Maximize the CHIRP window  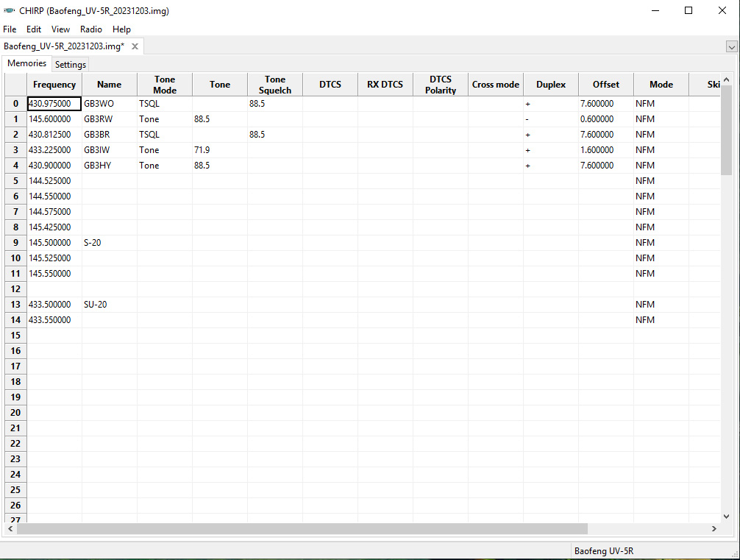689,10
